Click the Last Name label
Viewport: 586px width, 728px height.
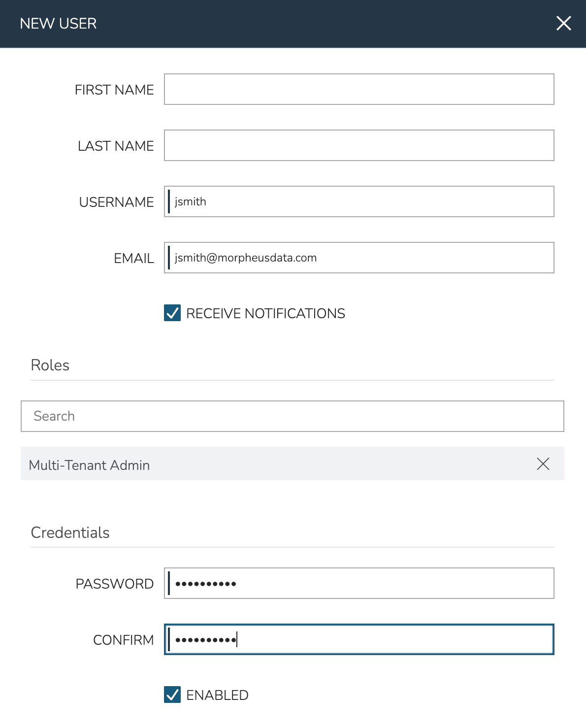tap(116, 146)
